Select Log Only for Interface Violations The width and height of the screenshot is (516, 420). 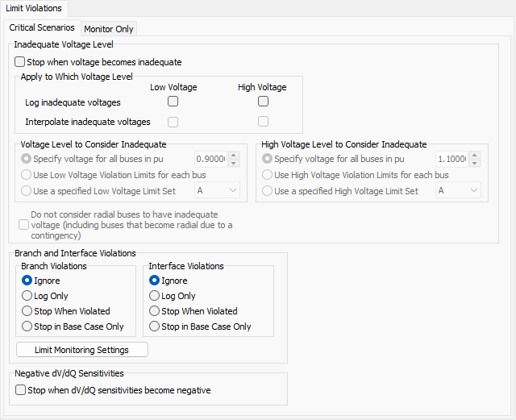tap(156, 296)
